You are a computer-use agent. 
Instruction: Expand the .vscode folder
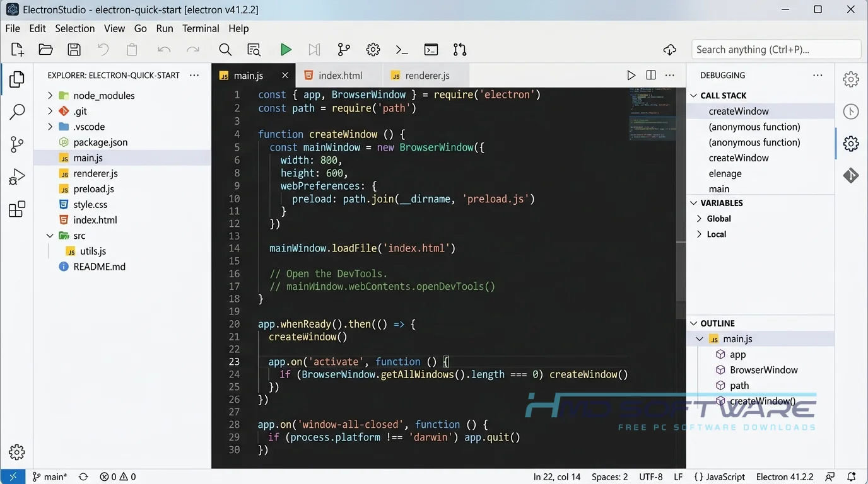tap(50, 127)
